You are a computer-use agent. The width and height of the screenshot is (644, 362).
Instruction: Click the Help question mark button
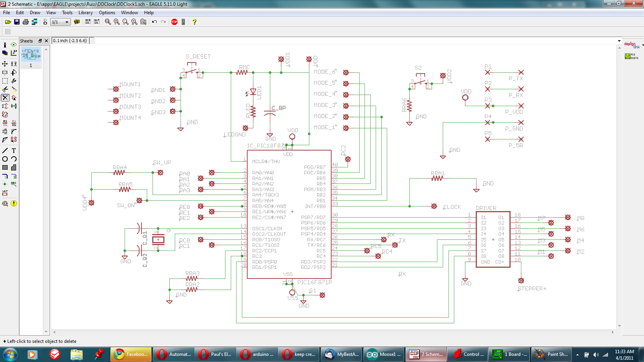194,22
